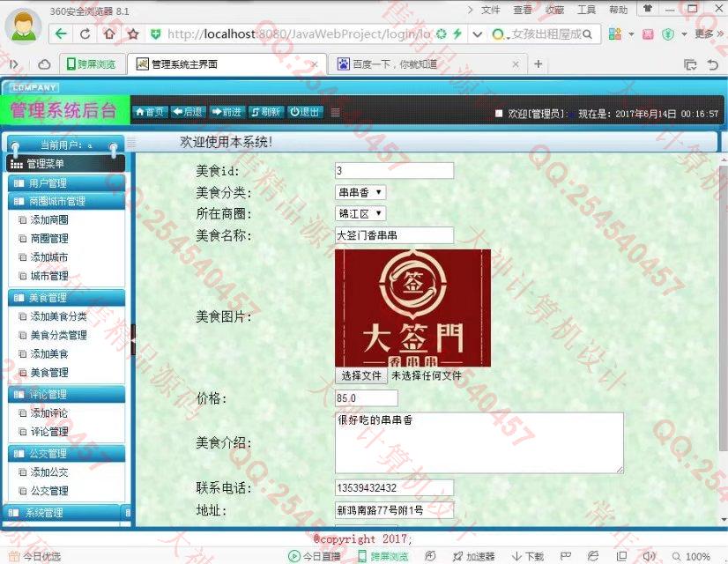Image resolution: width=728 pixels, height=564 pixels.
Task: Open 添加公交 in the sidebar
Action: [x=49, y=472]
